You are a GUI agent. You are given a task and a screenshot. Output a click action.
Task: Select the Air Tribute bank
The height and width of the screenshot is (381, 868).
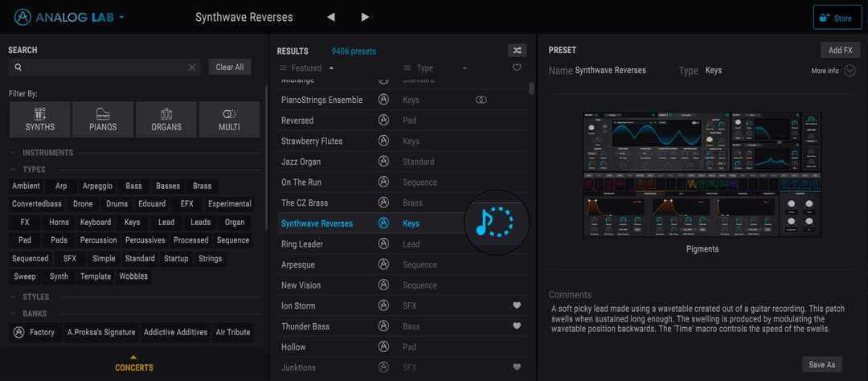pyautogui.click(x=233, y=332)
